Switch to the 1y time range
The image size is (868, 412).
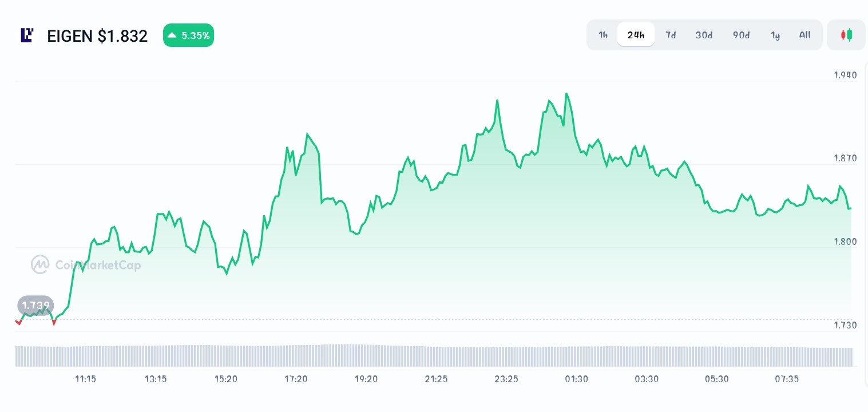pos(775,35)
